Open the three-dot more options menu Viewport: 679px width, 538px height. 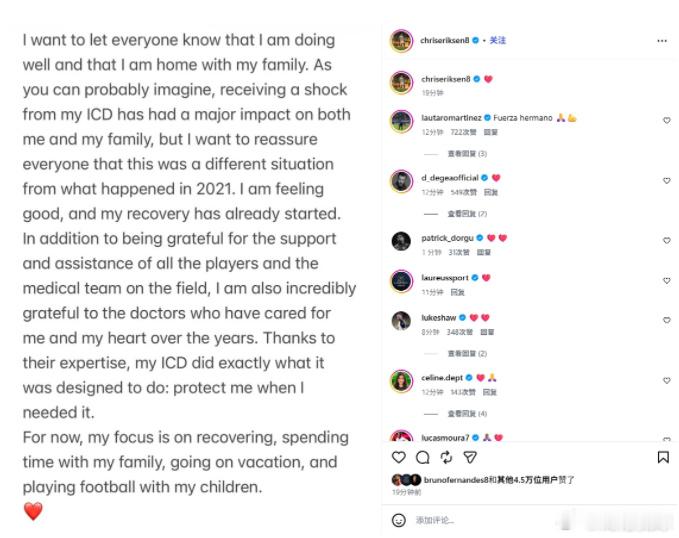[x=662, y=41]
